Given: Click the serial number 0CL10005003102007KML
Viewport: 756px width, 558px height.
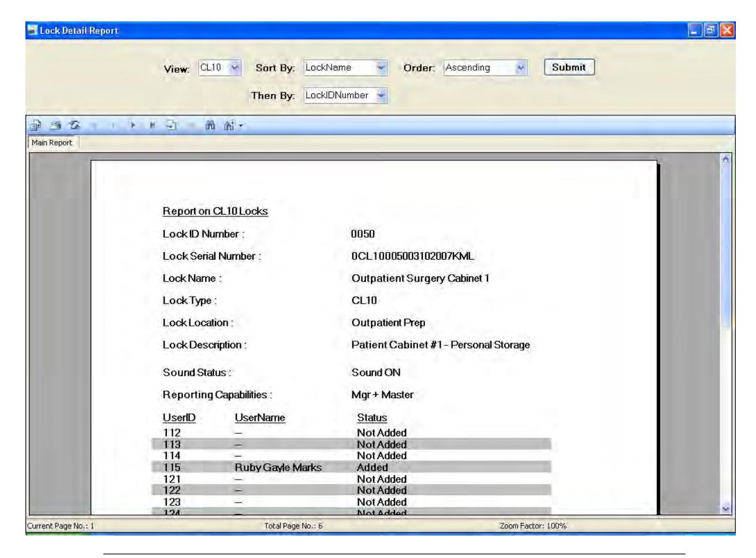Looking at the screenshot, I should coord(413,256).
